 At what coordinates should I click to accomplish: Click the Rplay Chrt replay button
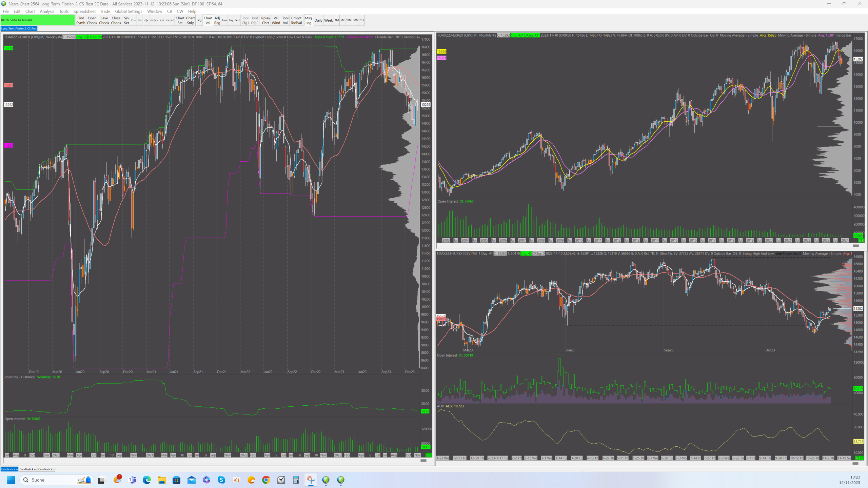click(265, 20)
